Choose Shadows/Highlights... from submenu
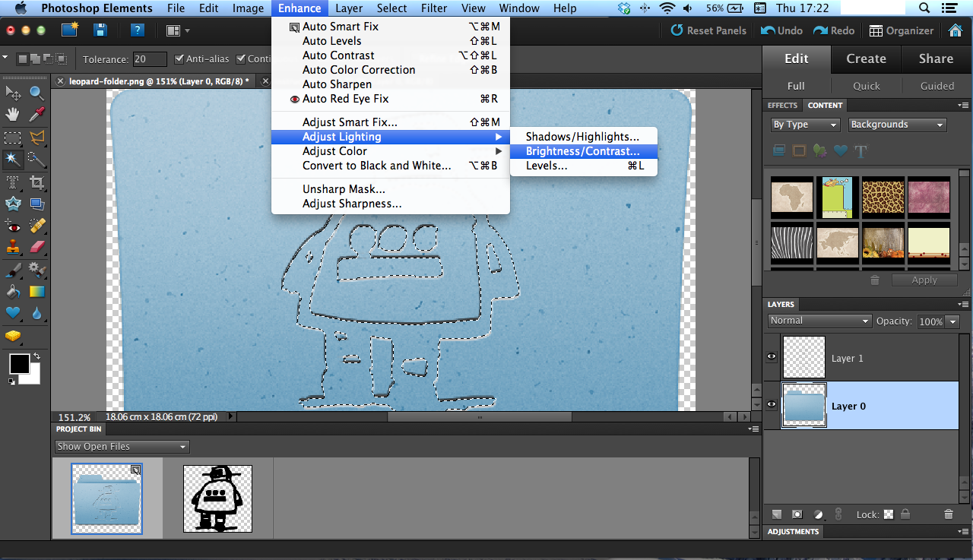Viewport: 973px width, 560px height. 583,137
